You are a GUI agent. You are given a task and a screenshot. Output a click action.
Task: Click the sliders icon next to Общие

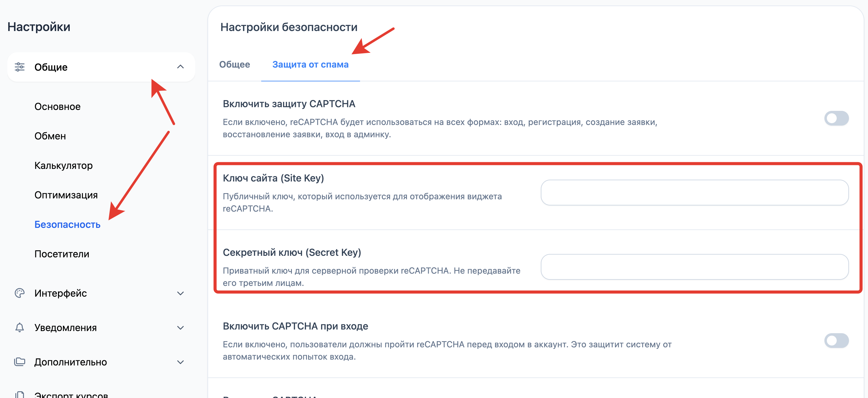click(20, 67)
